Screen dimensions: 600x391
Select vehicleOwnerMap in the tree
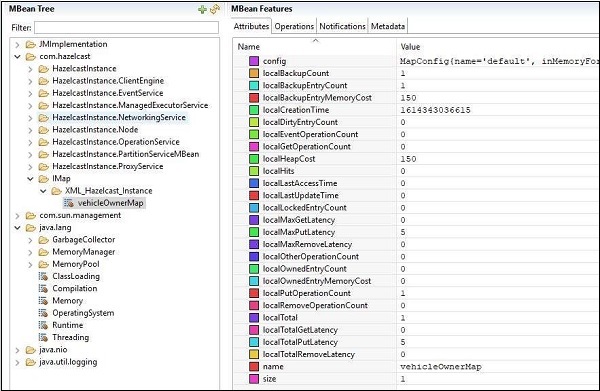[x=110, y=203]
